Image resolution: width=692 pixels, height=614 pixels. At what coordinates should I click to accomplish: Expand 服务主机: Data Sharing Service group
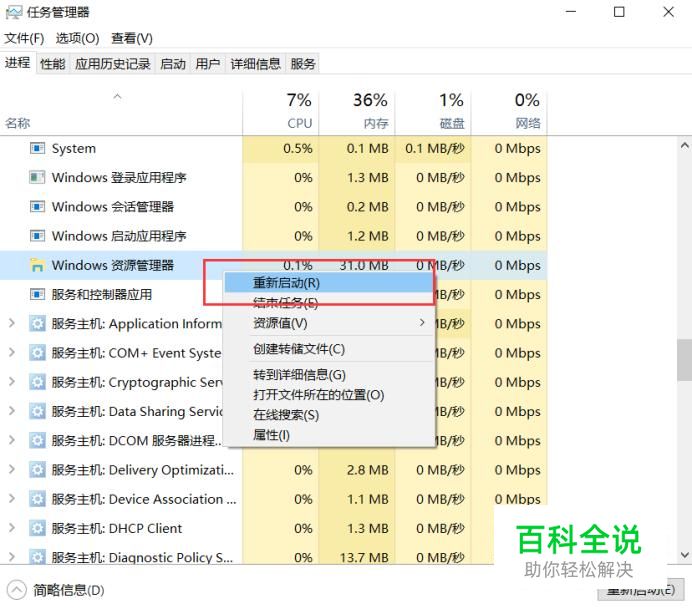point(12,411)
